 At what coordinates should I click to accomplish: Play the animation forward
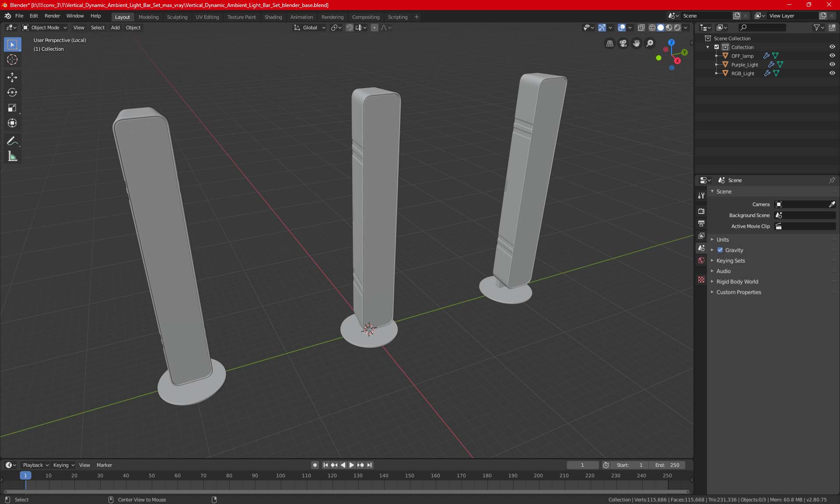352,465
